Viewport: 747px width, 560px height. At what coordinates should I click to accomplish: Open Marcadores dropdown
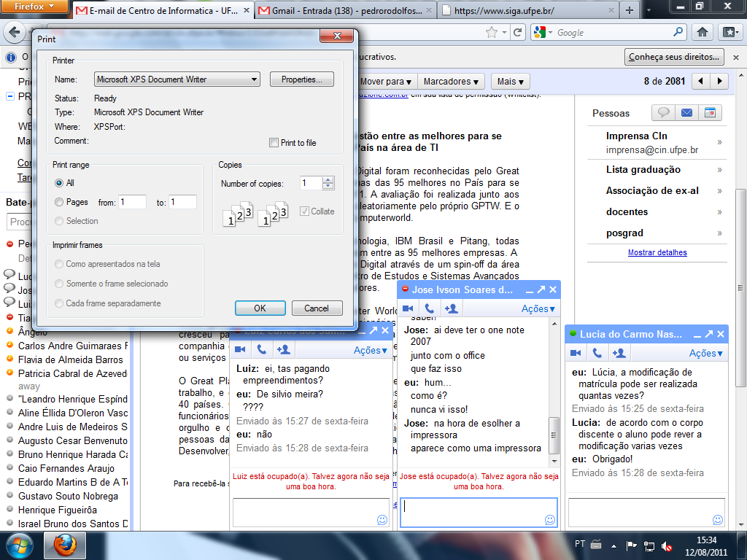[451, 82]
